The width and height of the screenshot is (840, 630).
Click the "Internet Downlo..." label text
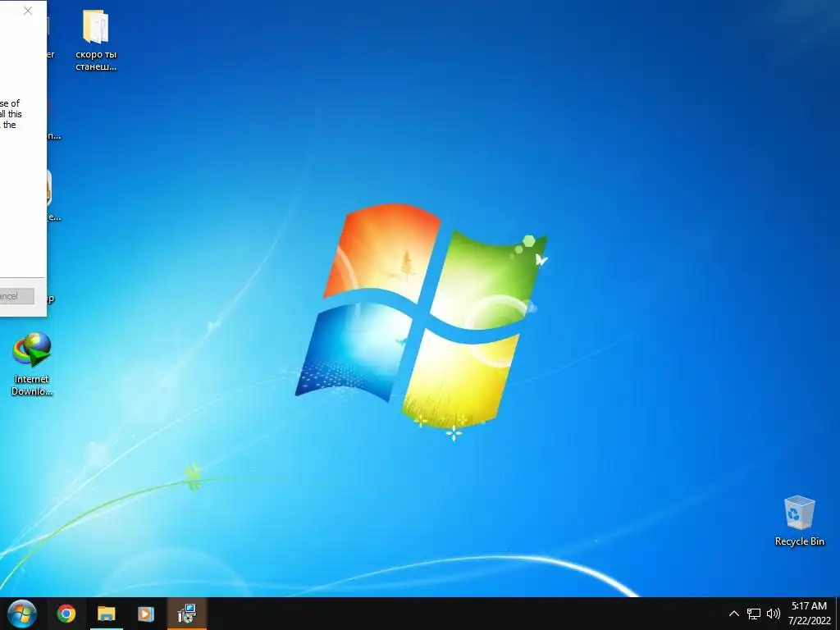pyautogui.click(x=32, y=386)
